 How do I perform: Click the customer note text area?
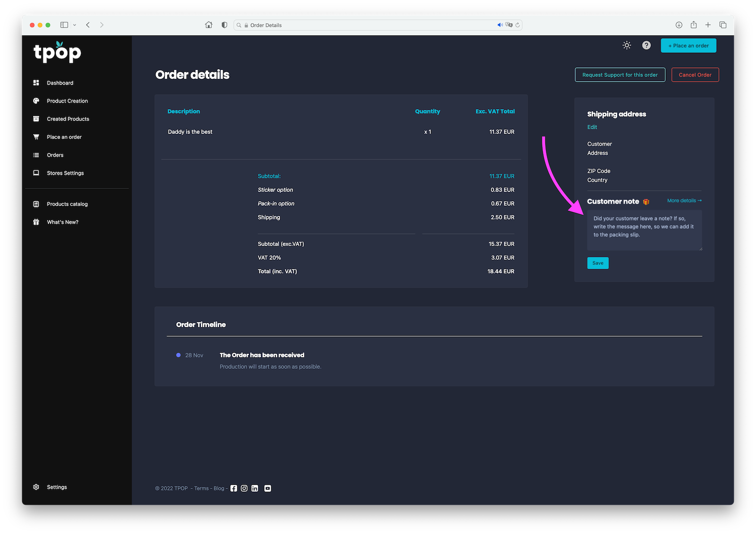point(644,230)
